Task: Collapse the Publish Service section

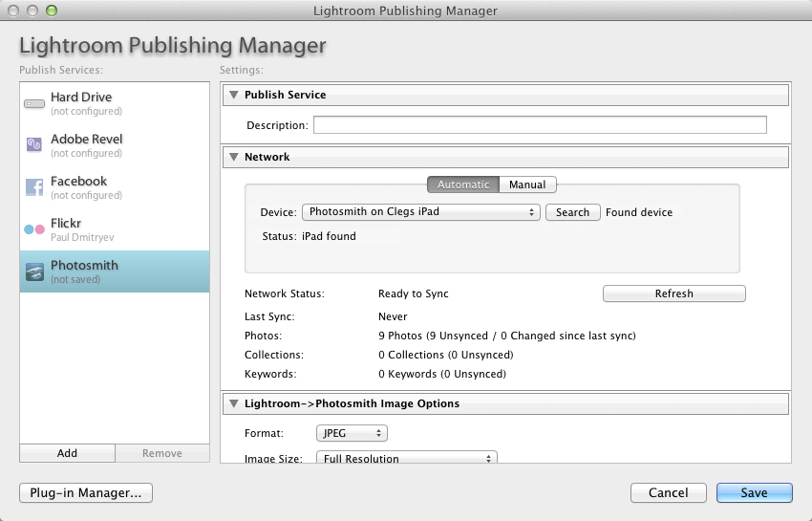Action: (234, 95)
